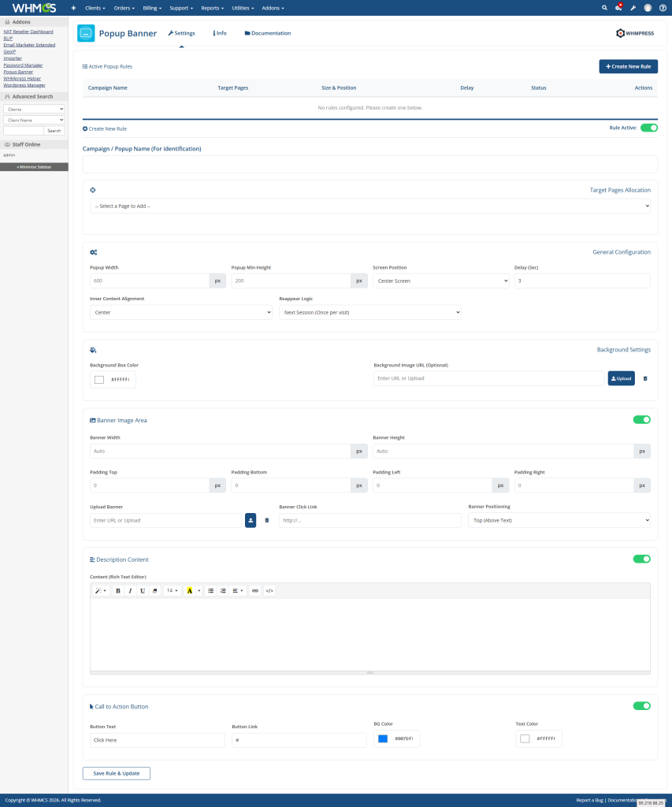
Task: Apply bold formatting in the content editor
Action: tap(119, 590)
